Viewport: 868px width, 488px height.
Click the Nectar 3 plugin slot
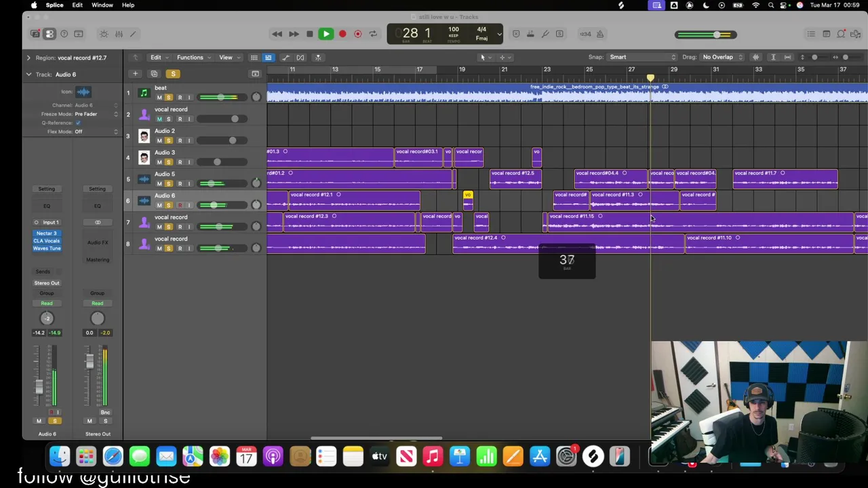[x=47, y=233]
